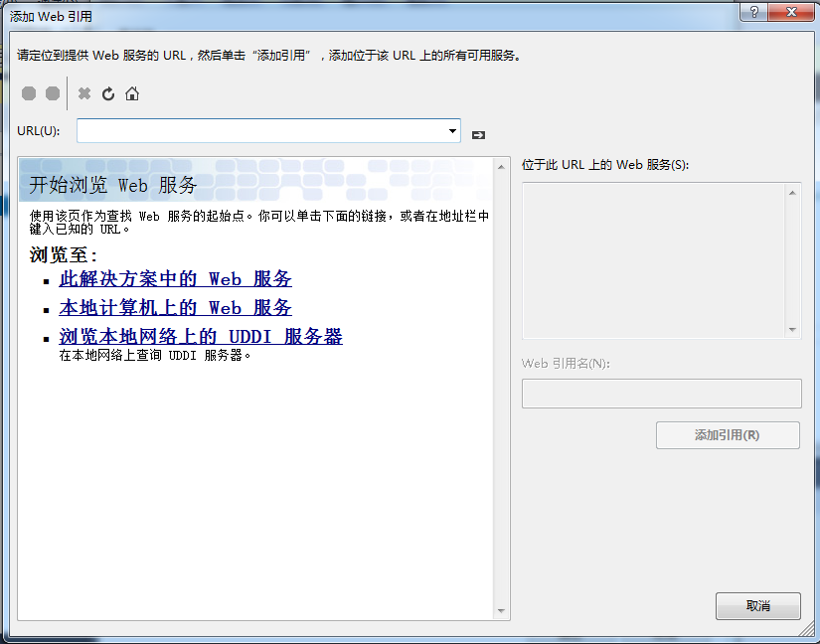Image resolution: width=820 pixels, height=644 pixels.
Task: Click inside the Web 服务(S) list box
Action: point(653,260)
